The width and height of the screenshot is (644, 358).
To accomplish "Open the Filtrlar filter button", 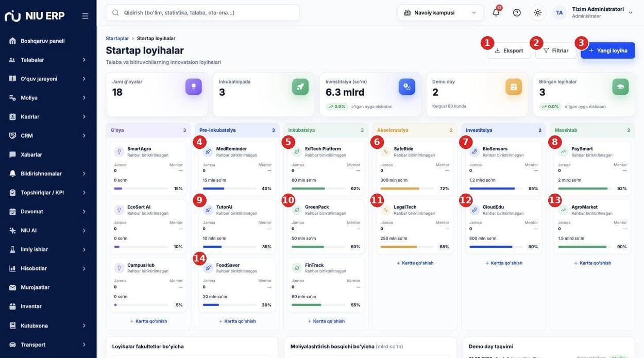I will pos(555,50).
